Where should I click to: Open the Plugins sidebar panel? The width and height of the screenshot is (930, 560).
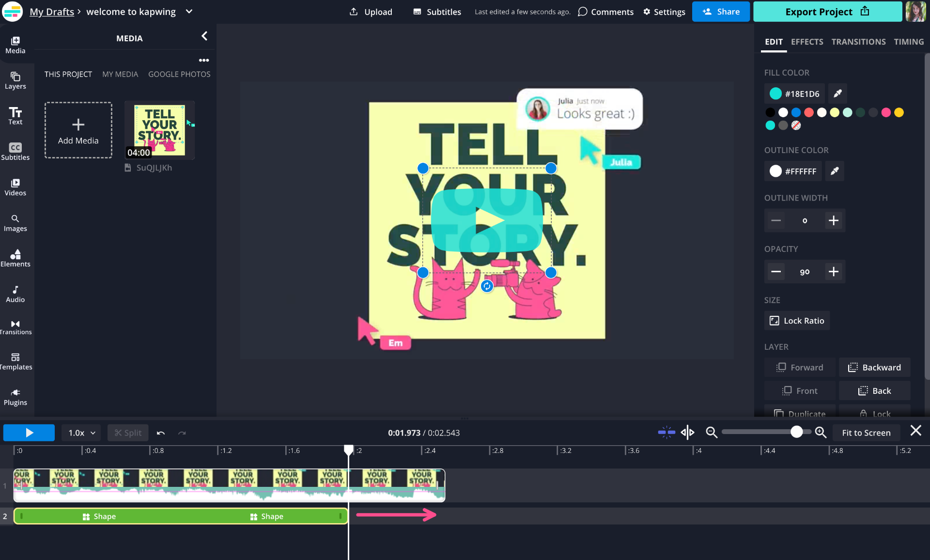[15, 397]
